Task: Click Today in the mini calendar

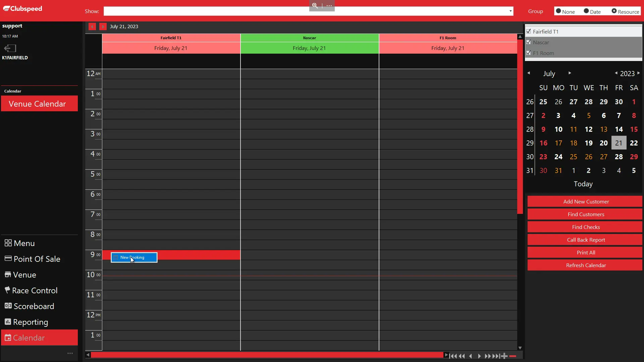Action: coord(583,184)
